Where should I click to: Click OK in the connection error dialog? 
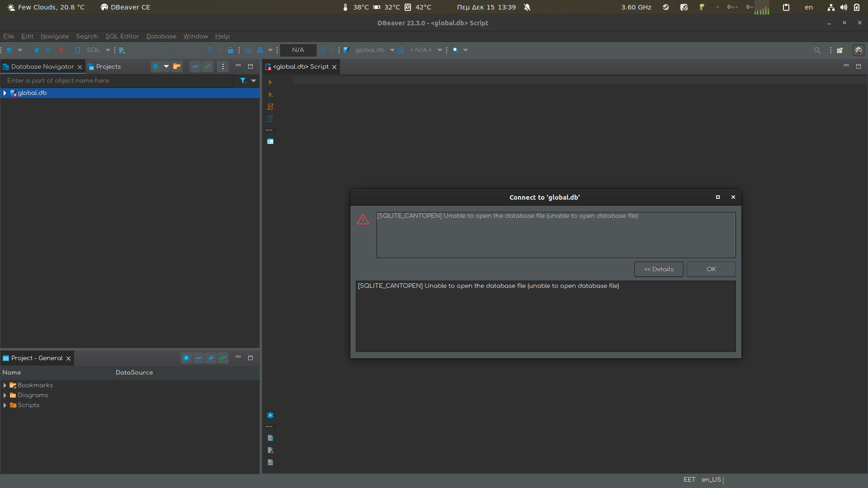coord(711,269)
